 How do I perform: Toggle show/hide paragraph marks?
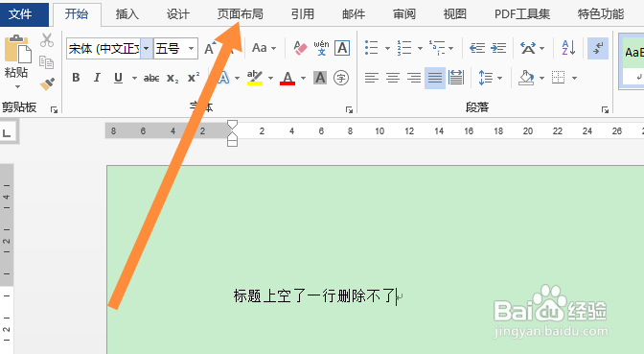(x=598, y=48)
